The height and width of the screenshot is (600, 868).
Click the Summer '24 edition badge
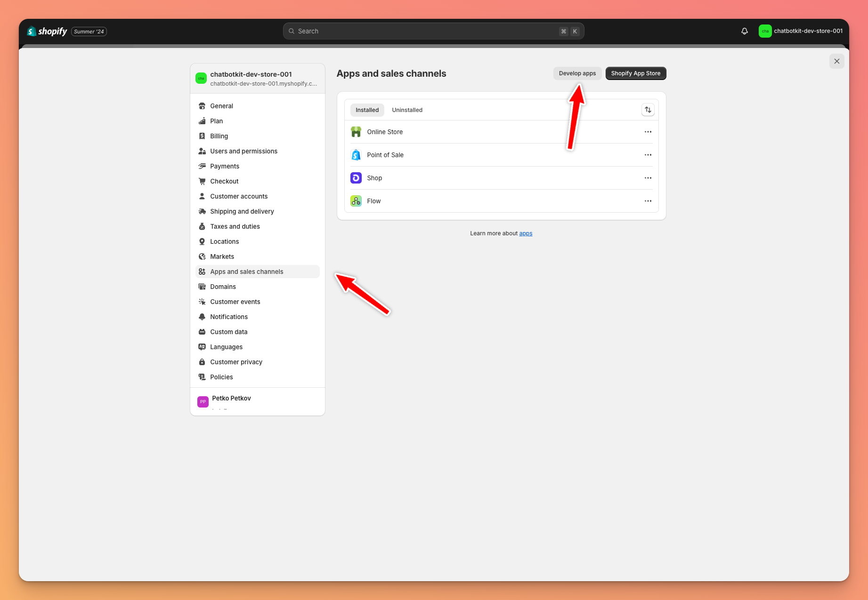click(89, 32)
